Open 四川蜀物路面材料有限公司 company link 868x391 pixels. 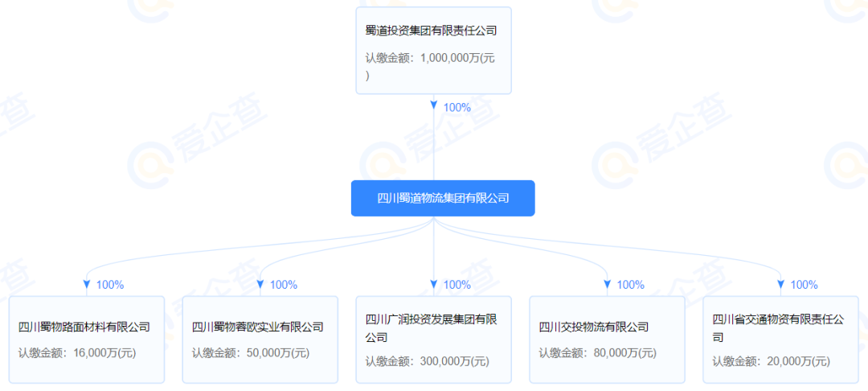[84, 327]
